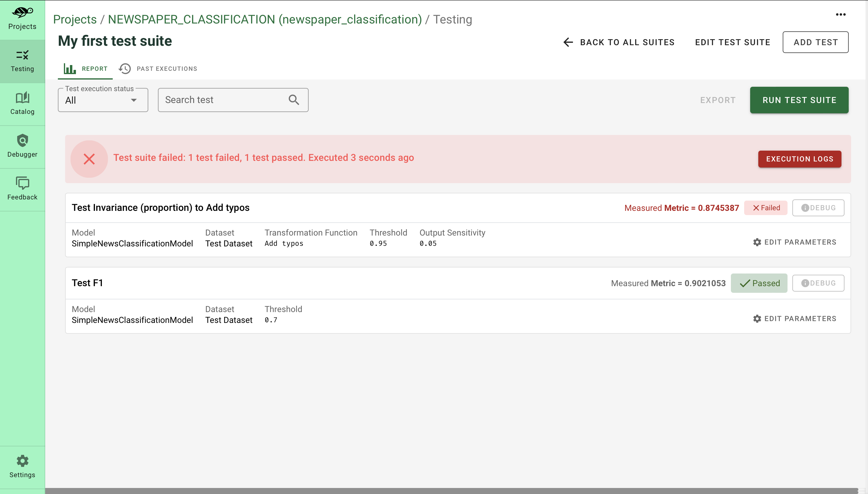
Task: Click the horizontal scrollbar at the window bottom
Action: (451, 491)
